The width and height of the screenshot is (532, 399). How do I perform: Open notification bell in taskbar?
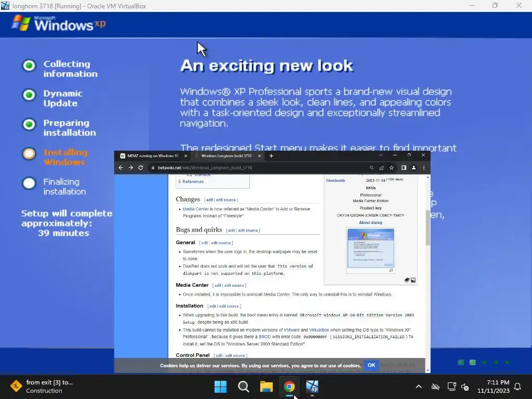coord(518,387)
